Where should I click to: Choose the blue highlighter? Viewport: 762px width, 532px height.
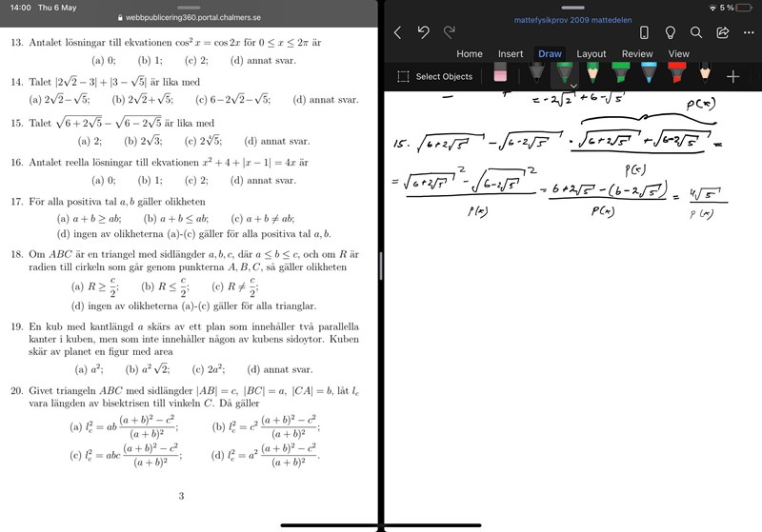click(x=649, y=75)
